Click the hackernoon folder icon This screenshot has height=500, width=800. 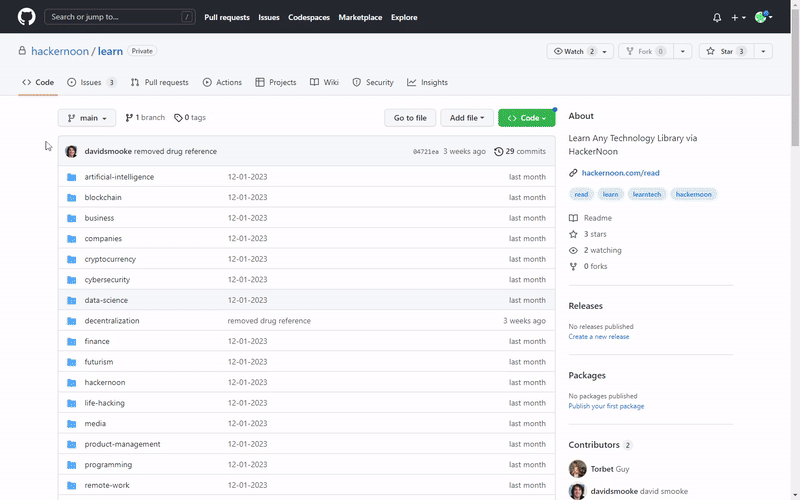(x=71, y=383)
